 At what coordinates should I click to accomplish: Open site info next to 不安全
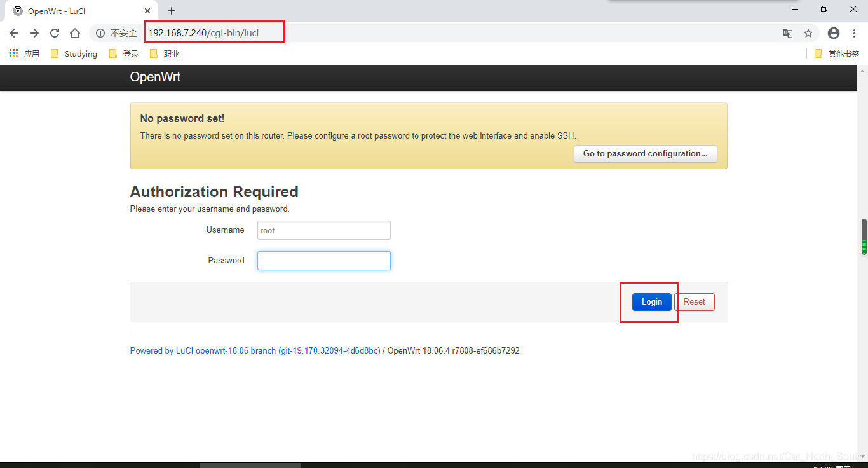100,33
